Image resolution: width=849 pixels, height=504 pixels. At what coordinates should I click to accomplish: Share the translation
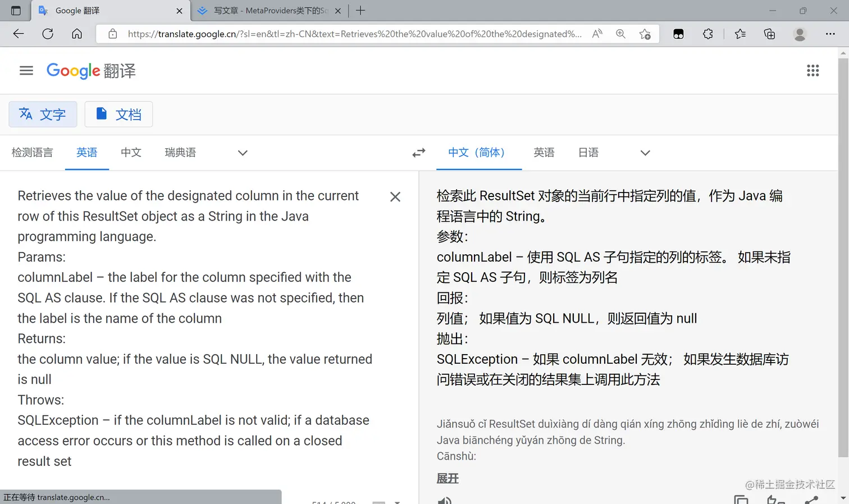tap(811, 500)
